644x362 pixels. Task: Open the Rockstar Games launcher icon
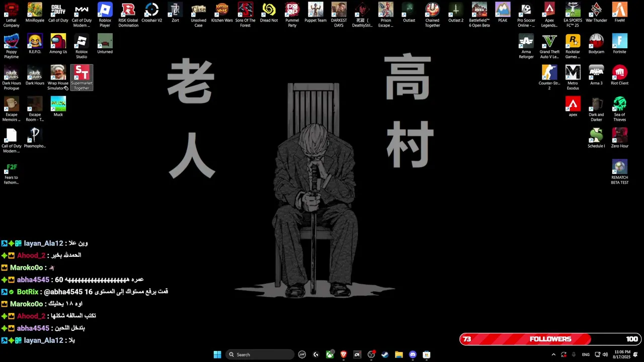[573, 46]
